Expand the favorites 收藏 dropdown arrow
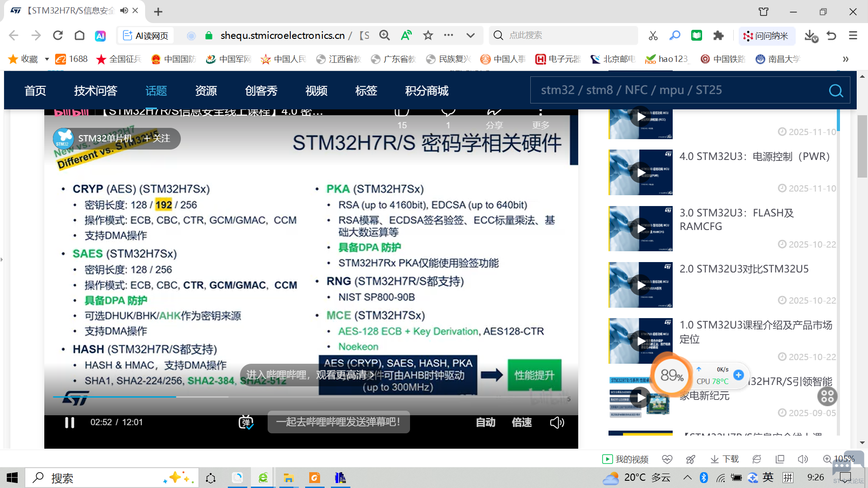The width and height of the screenshot is (868, 488). point(47,59)
